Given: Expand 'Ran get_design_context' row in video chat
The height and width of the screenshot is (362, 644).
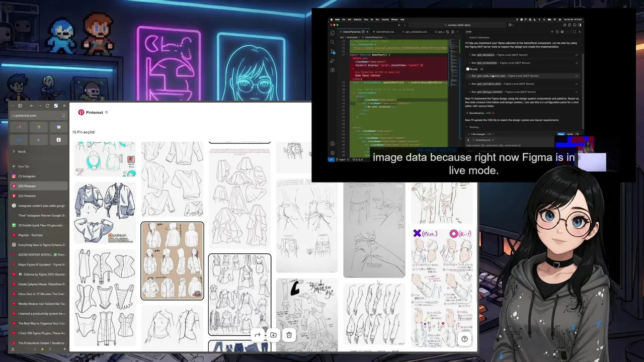Looking at the screenshot, I should coord(523,92).
